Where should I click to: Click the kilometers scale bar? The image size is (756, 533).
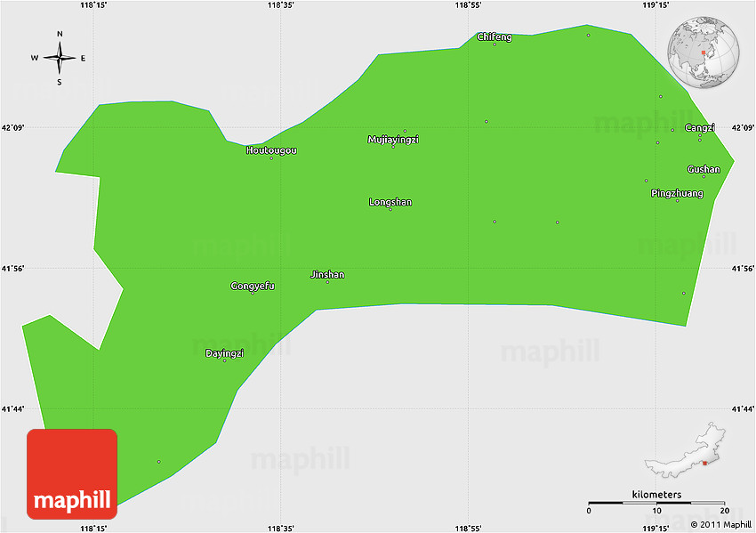(656, 504)
